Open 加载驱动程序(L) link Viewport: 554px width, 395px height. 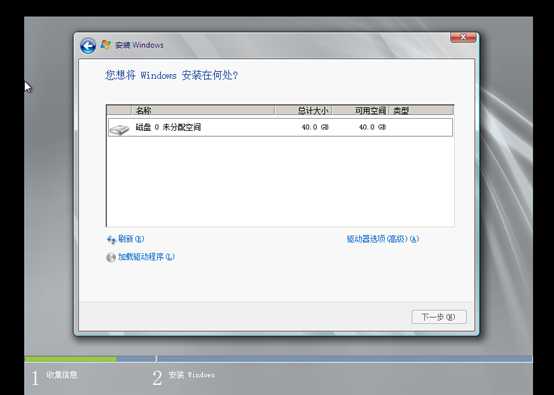(x=146, y=257)
